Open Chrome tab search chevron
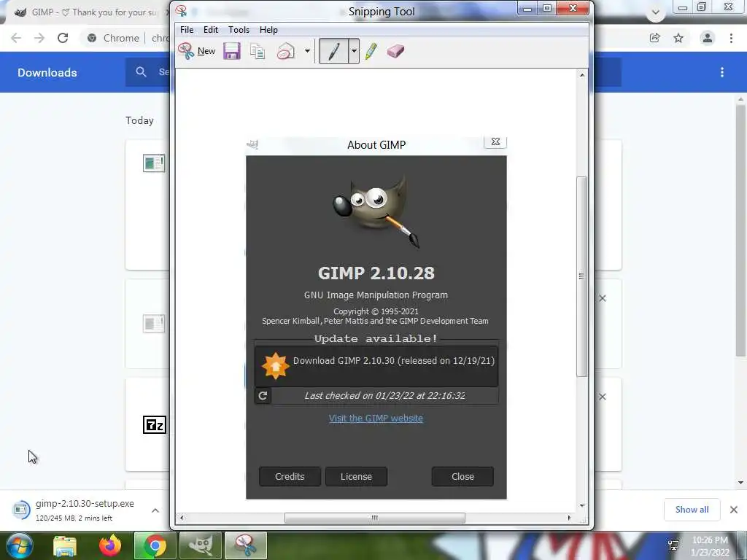 tap(656, 12)
